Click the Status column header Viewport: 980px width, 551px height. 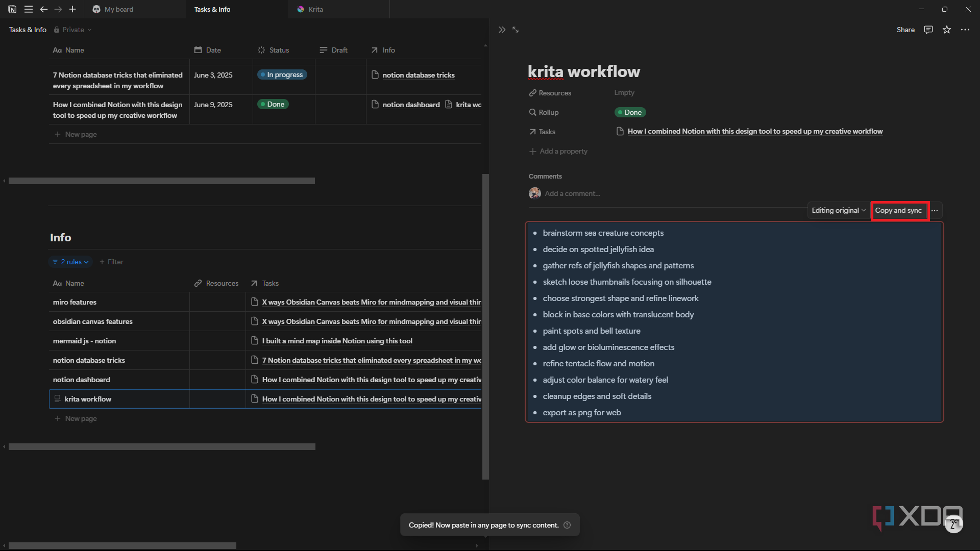point(274,50)
